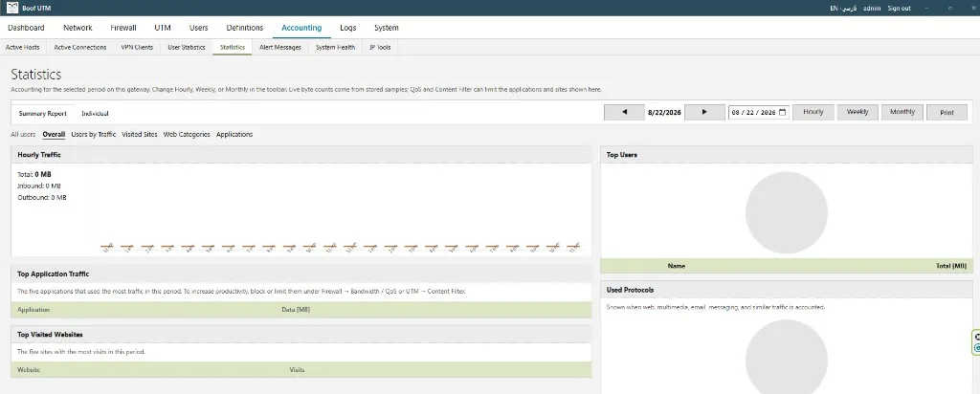
Task: Open the IP Tools tab
Action: pos(380,48)
